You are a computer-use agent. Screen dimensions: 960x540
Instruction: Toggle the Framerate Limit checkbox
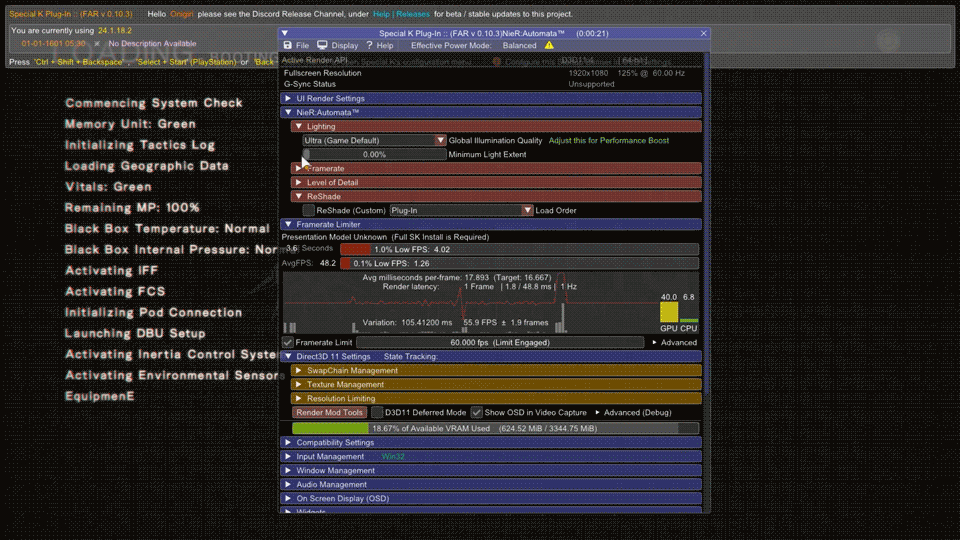point(288,342)
